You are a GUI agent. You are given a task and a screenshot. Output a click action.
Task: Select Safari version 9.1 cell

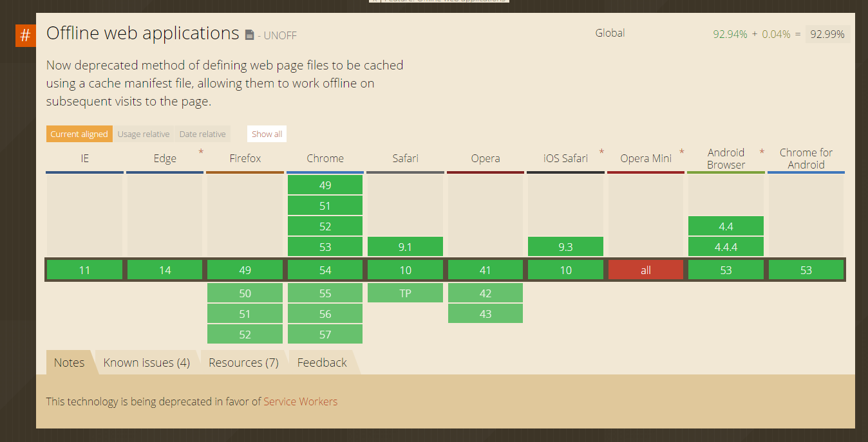point(406,247)
